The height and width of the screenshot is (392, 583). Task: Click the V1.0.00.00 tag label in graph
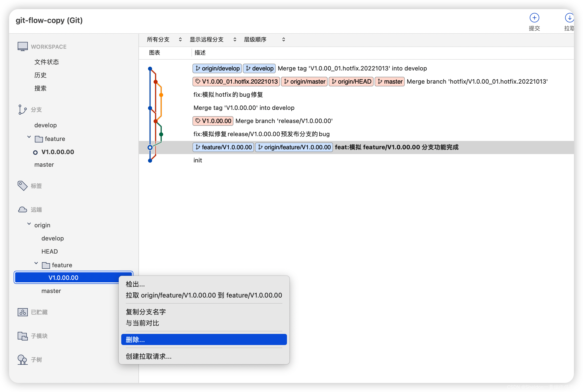click(x=213, y=121)
